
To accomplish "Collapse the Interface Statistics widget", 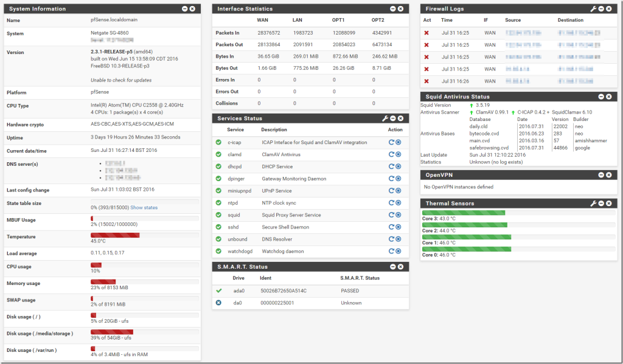I will point(393,9).
